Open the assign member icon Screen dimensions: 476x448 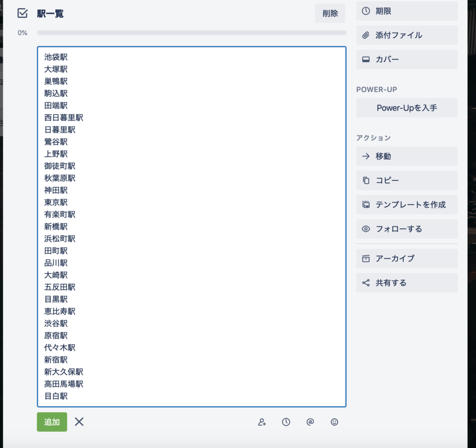coord(262,422)
